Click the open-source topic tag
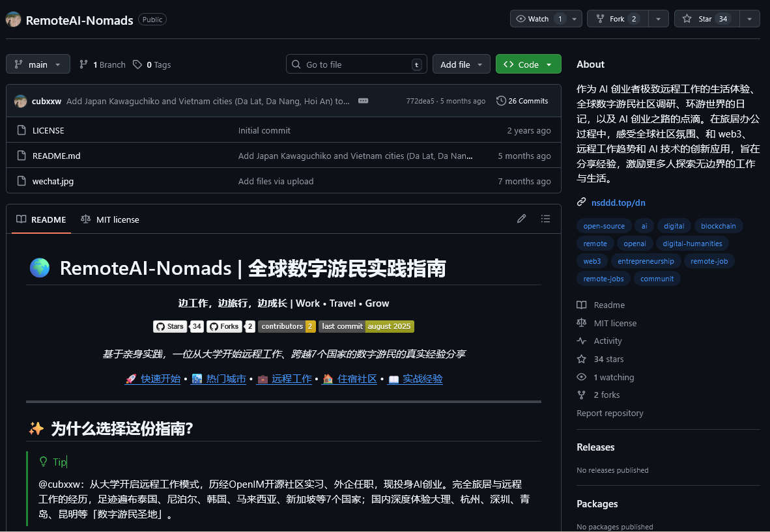Viewport: 770px width, 532px height. point(604,226)
